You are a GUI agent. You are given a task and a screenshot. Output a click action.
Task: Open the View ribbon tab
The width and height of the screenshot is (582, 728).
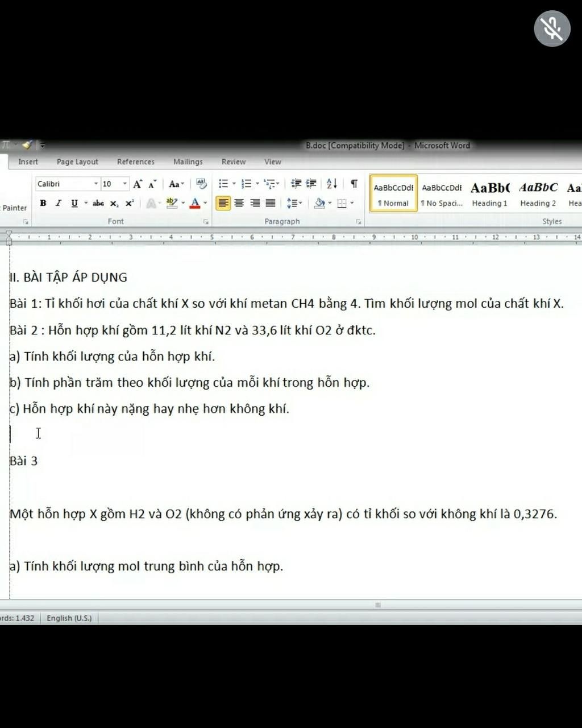273,162
